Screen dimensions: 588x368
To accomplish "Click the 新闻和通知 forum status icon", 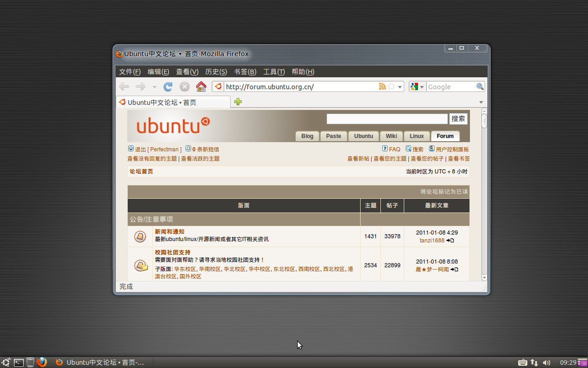I will pos(140,236).
